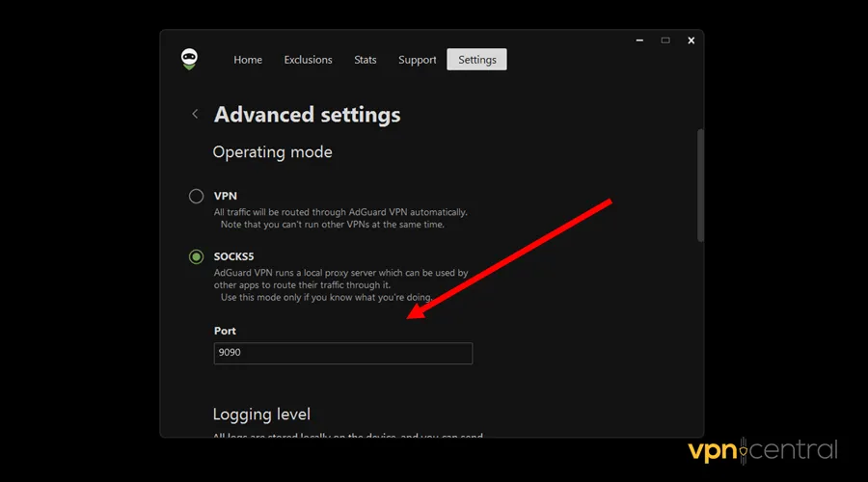This screenshot has height=482, width=868.
Task: Click the SOCKS5 option label
Action: pos(233,256)
